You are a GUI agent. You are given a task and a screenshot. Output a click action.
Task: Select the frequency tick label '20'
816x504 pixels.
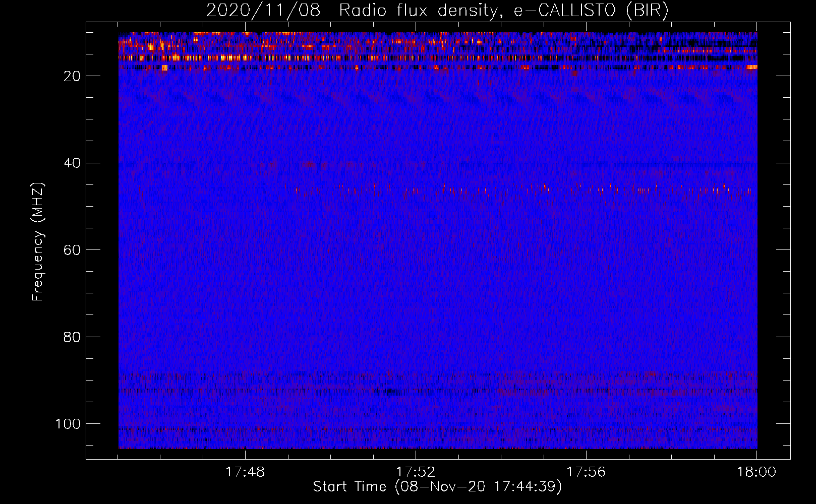(72, 76)
